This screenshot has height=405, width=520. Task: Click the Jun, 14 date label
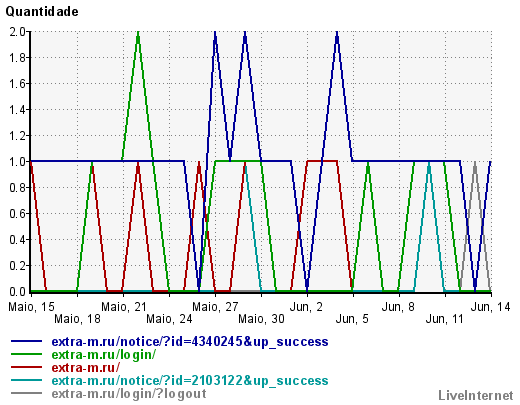pyautogui.click(x=491, y=307)
